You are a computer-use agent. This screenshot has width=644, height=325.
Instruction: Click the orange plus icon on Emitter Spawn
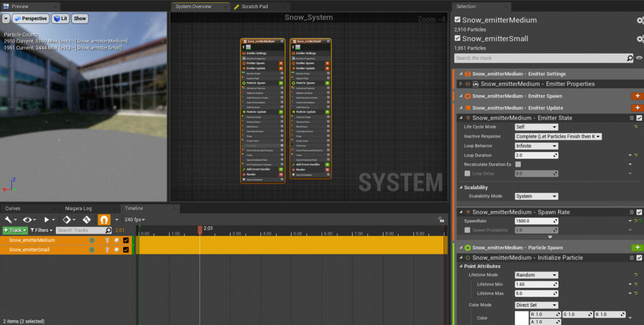point(636,96)
